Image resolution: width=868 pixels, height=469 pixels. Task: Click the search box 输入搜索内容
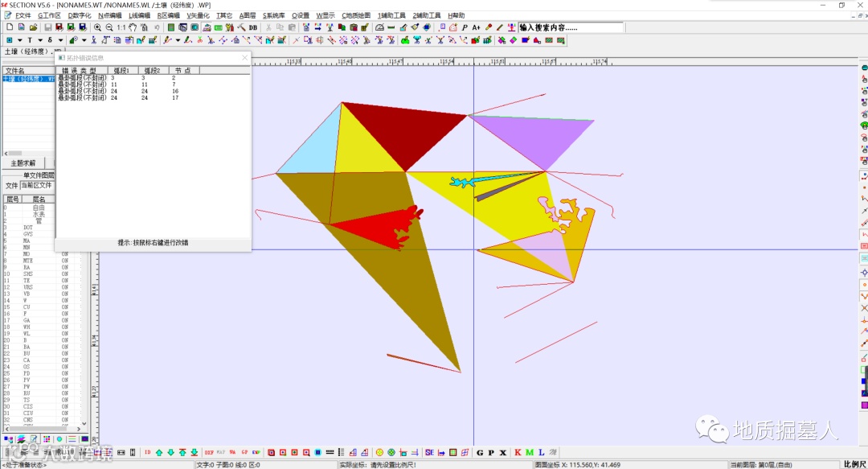point(571,27)
